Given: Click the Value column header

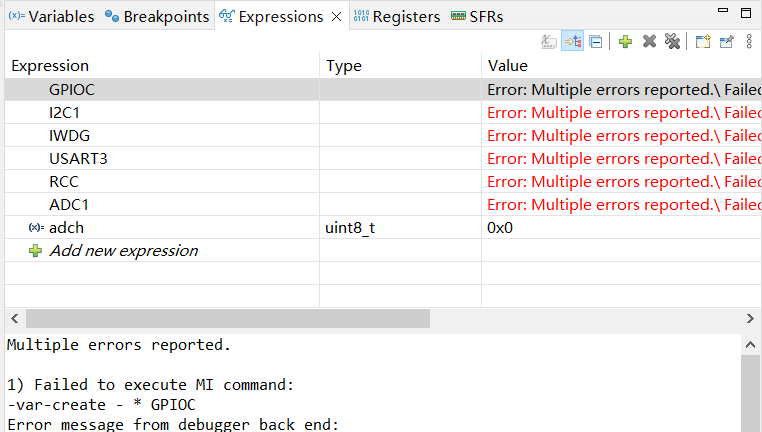Looking at the screenshot, I should coord(622,66).
